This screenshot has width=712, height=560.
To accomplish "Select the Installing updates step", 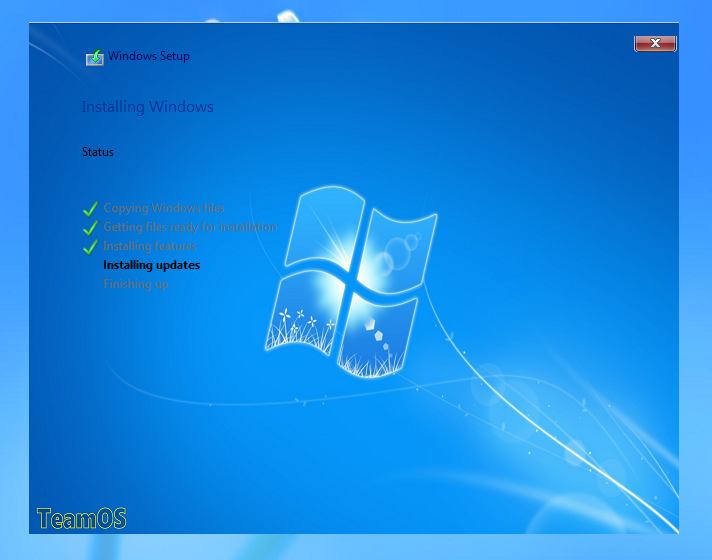I will coord(152,265).
